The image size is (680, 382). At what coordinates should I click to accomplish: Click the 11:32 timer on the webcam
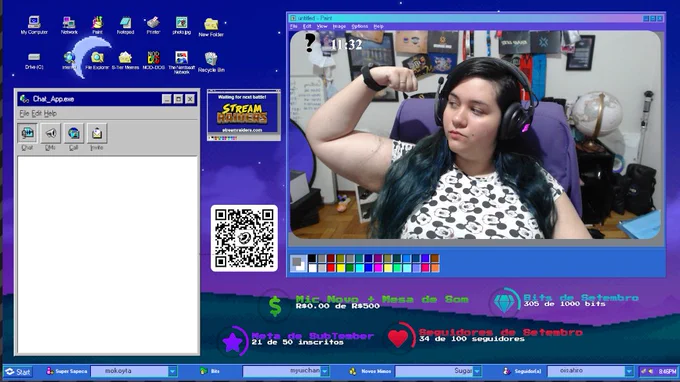(x=346, y=45)
